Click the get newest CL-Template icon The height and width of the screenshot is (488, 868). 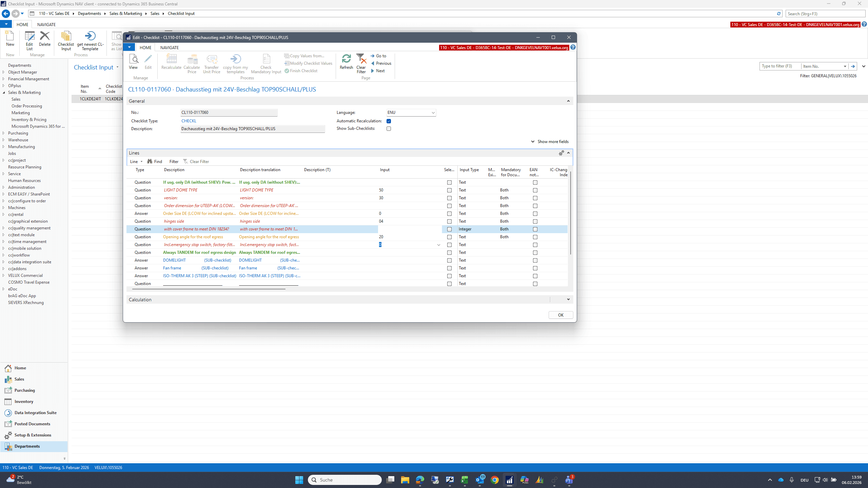90,36
